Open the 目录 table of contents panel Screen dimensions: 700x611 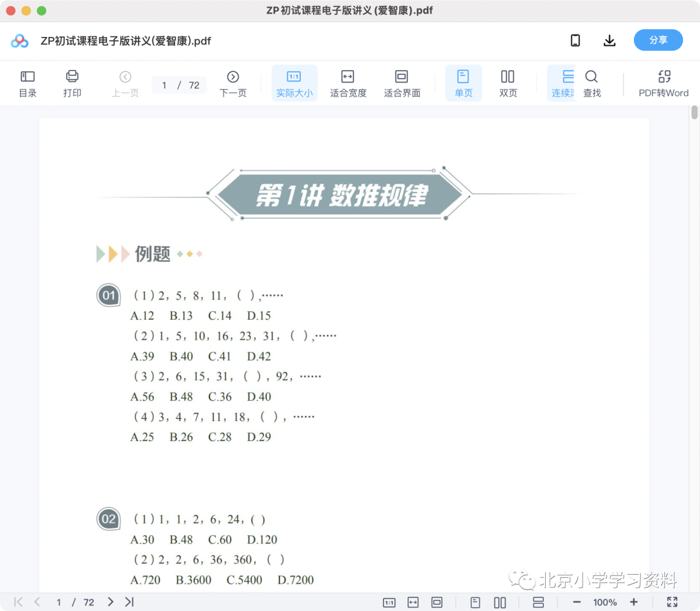click(28, 84)
